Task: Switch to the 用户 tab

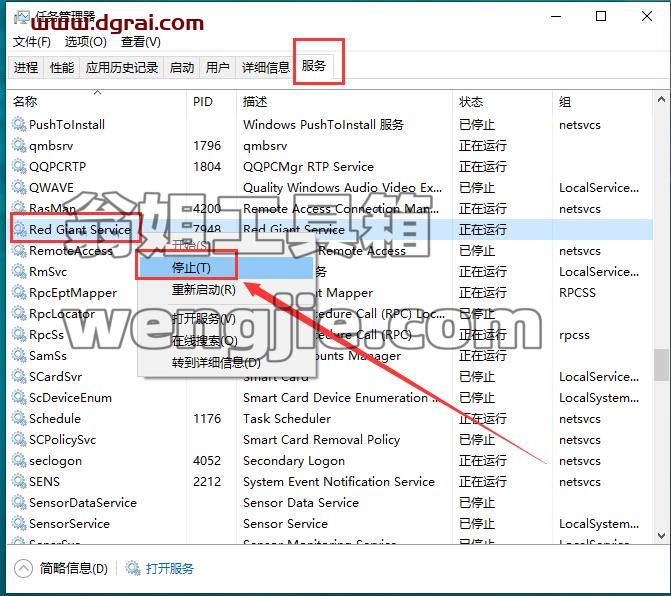Action: tap(217, 68)
